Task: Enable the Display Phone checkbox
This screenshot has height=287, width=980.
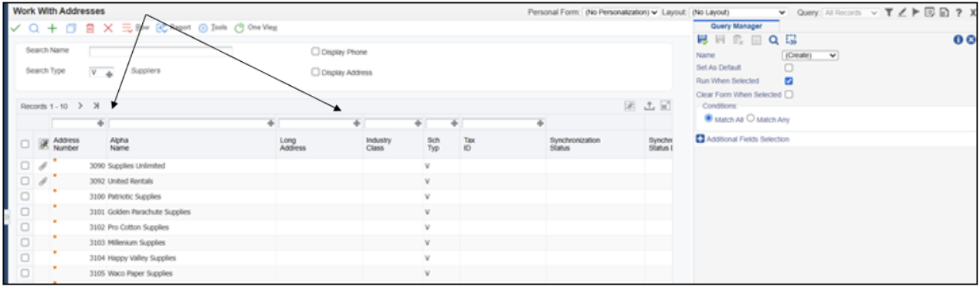Action: pyautogui.click(x=315, y=52)
